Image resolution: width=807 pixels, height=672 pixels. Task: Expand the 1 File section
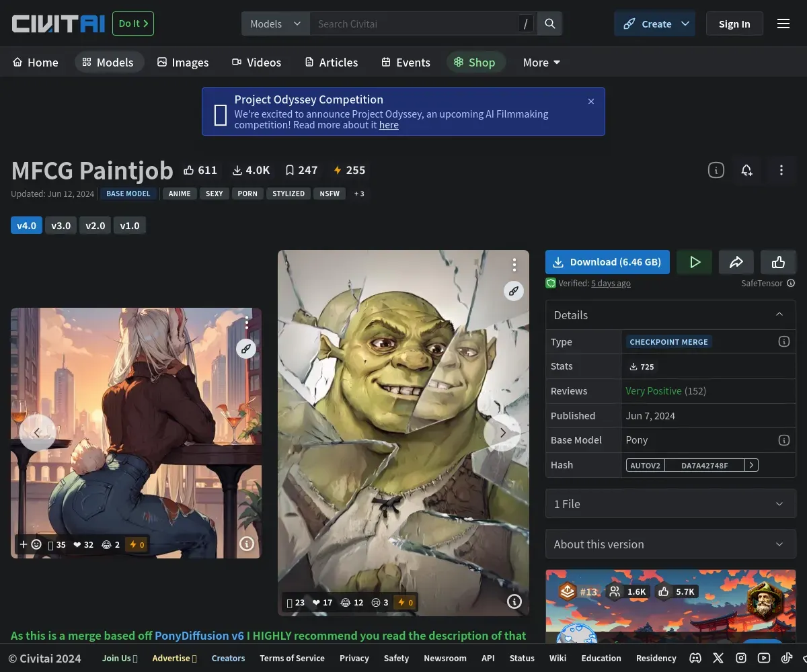pyautogui.click(x=670, y=504)
